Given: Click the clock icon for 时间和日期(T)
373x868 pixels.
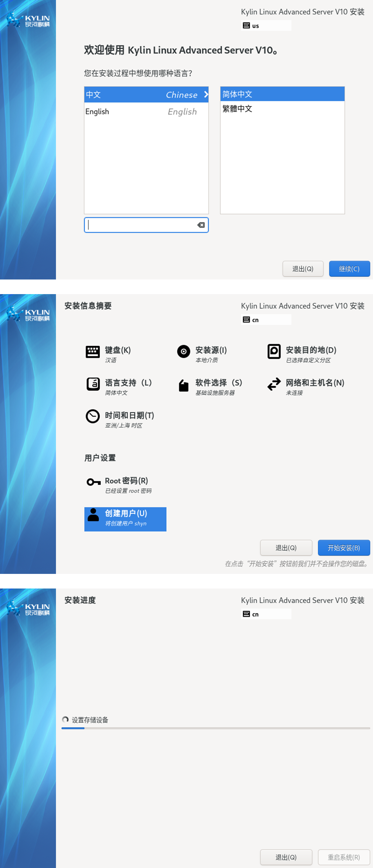Looking at the screenshot, I should point(93,416).
